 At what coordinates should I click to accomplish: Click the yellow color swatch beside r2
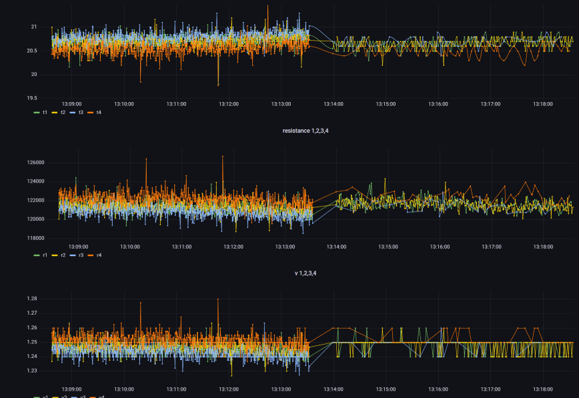(x=55, y=255)
